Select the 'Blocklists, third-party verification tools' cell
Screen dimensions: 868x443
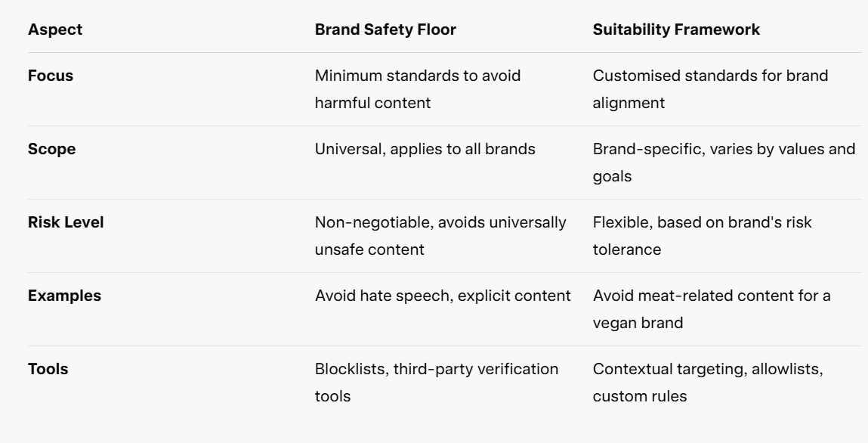tap(437, 382)
